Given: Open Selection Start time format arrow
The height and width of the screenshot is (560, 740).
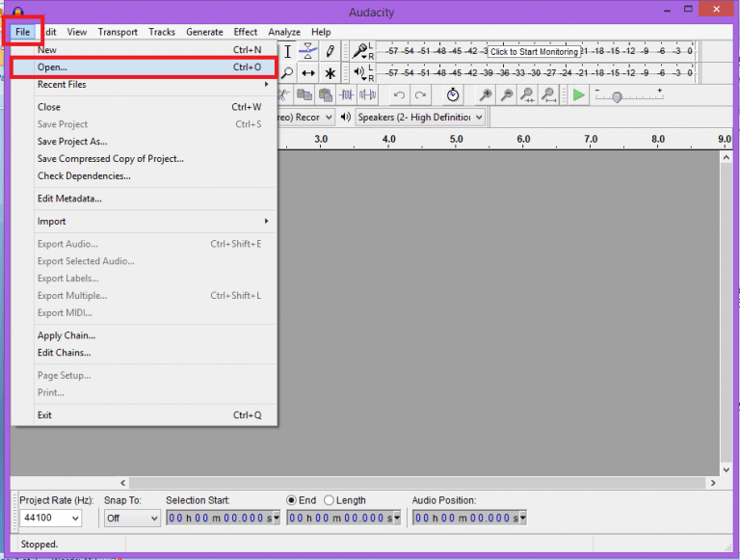Looking at the screenshot, I should pyautogui.click(x=277, y=518).
